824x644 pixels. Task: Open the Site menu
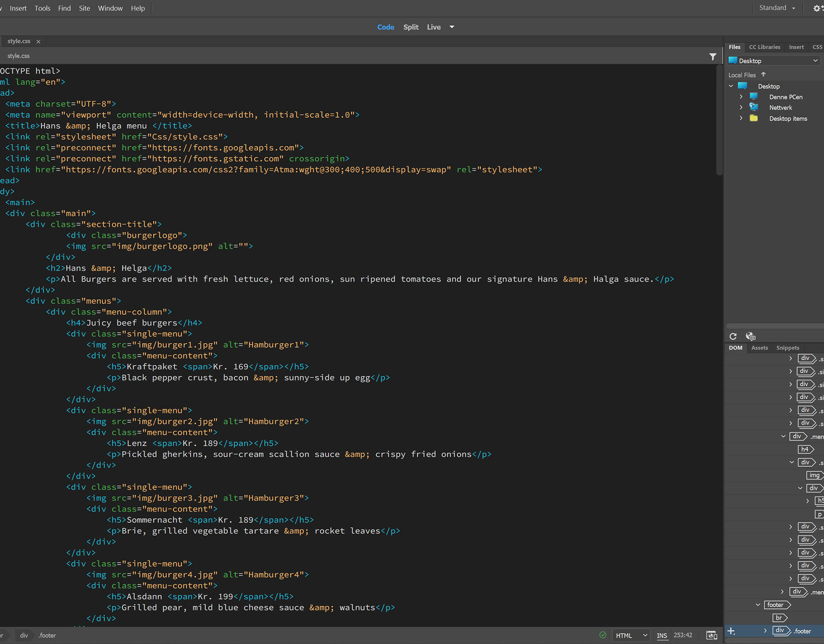point(85,8)
